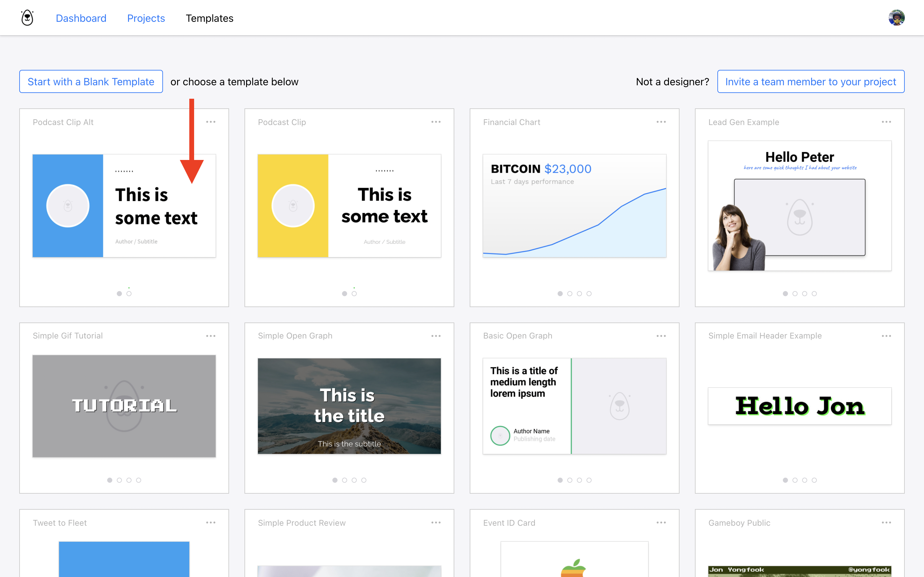
Task: Open Financial Chart three-dots menu
Action: coord(661,122)
